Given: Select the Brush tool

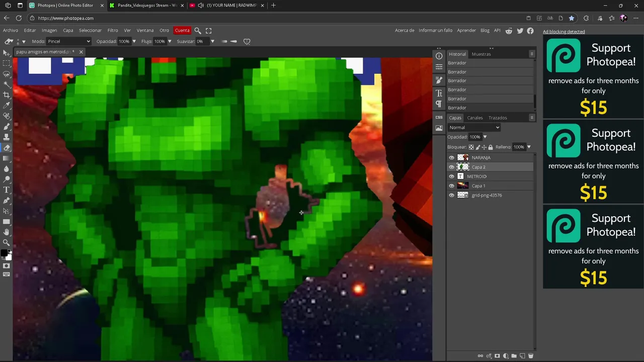Looking at the screenshot, I should click(7, 127).
